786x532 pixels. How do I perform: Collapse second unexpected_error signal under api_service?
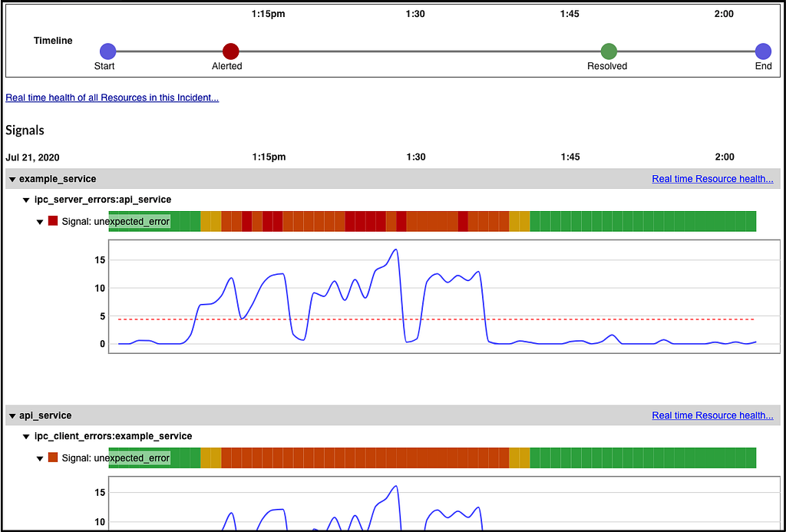tap(40, 458)
